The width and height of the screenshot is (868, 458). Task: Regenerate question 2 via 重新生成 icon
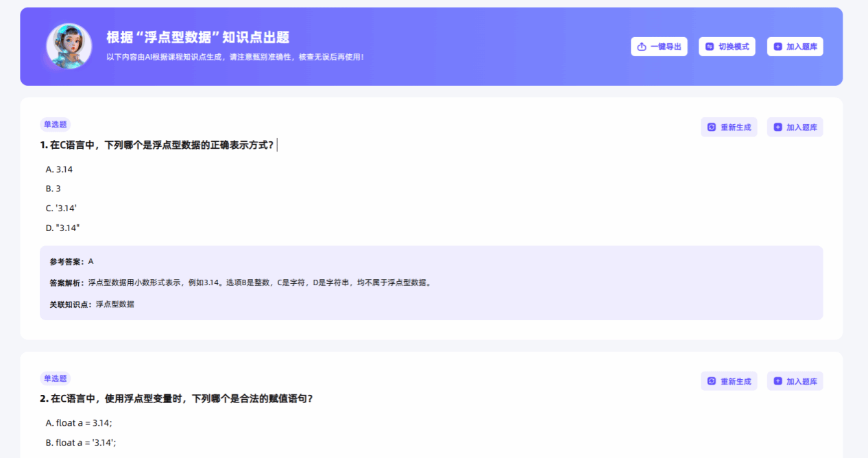pos(712,381)
